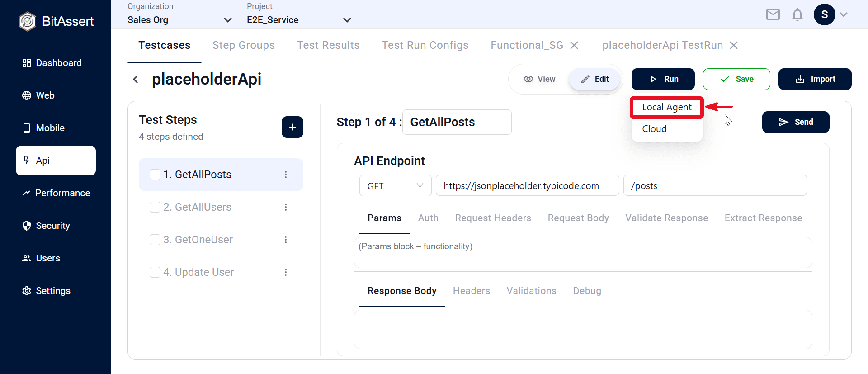The width and height of the screenshot is (868, 374).
Task: Close the placeholderApi TestRun tab
Action: tap(734, 45)
